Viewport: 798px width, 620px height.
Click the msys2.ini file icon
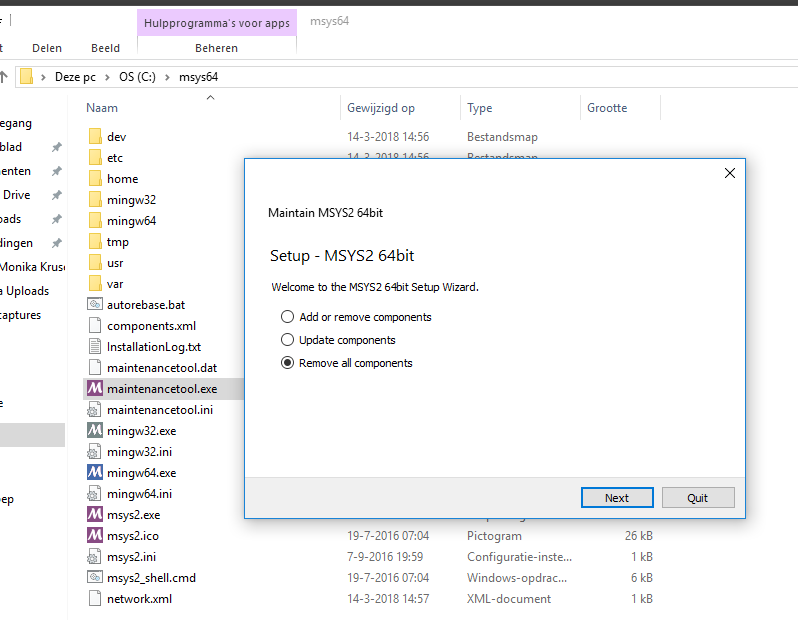94,556
